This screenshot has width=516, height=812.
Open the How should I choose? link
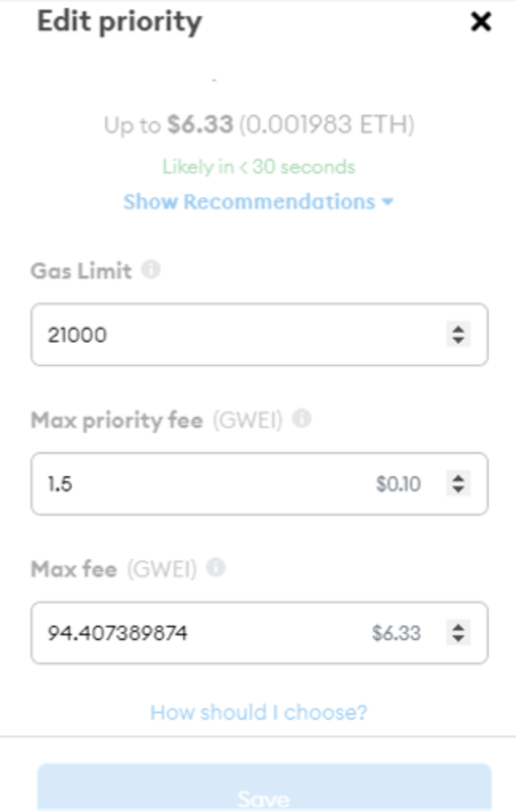pos(259,712)
